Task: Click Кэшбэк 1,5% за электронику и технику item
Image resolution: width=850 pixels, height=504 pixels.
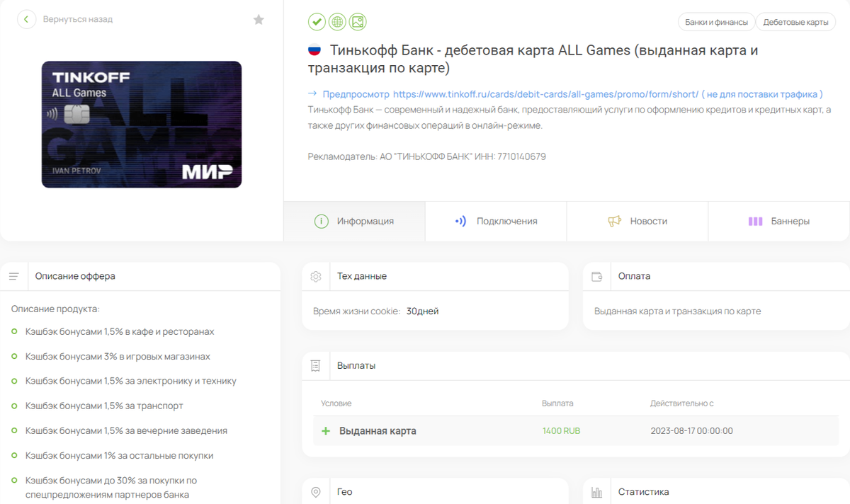Action: (131, 382)
